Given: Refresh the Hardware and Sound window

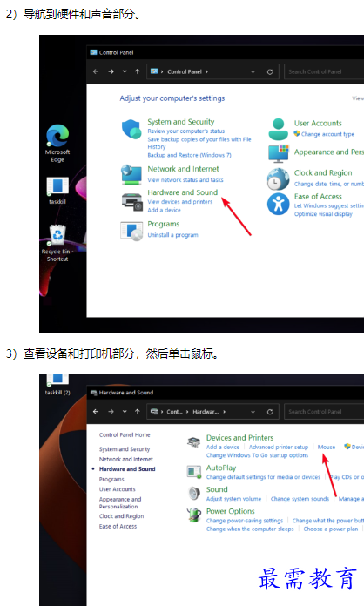Looking at the screenshot, I should 270,412.
